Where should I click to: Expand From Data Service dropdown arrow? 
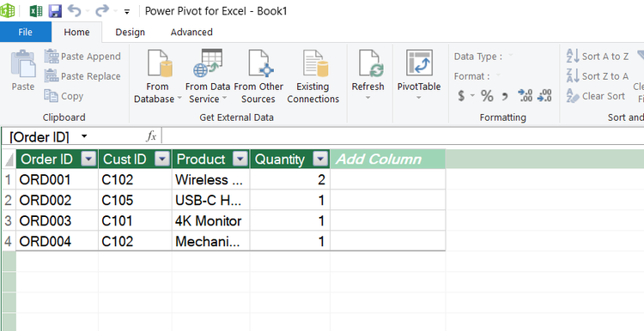coord(224,99)
